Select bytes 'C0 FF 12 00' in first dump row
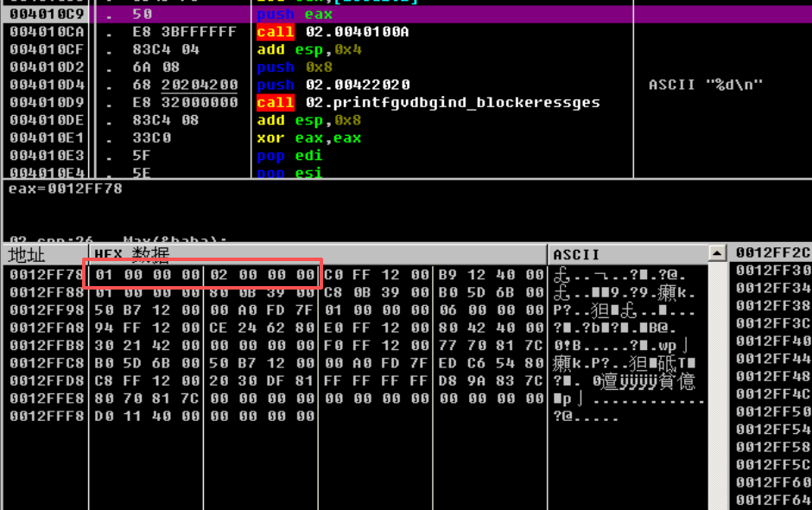Image resolution: width=812 pixels, height=510 pixels. click(x=377, y=275)
